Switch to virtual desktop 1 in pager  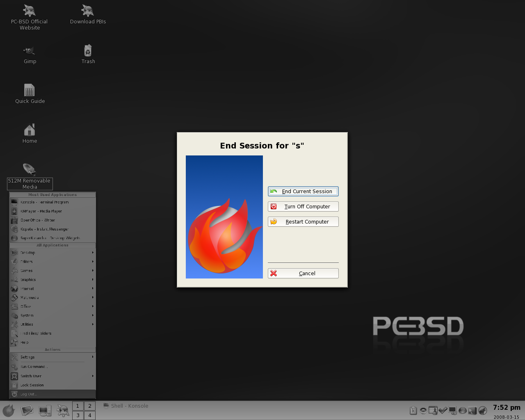[78, 406]
